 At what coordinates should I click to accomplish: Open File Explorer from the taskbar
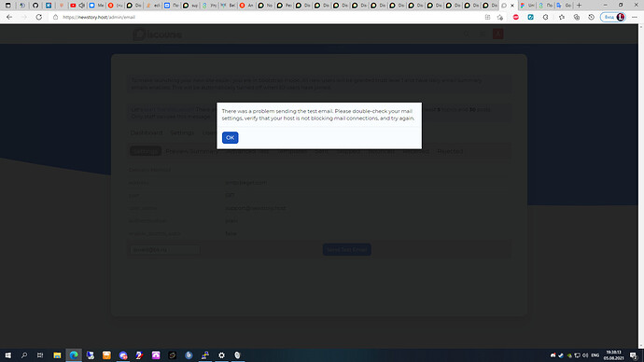(x=57, y=355)
